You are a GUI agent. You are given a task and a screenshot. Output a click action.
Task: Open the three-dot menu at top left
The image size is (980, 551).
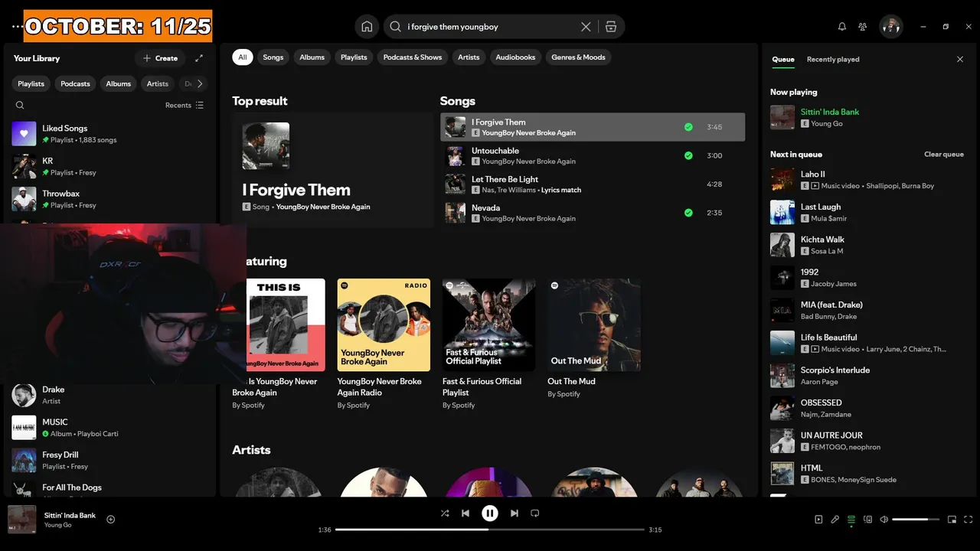coord(17,27)
